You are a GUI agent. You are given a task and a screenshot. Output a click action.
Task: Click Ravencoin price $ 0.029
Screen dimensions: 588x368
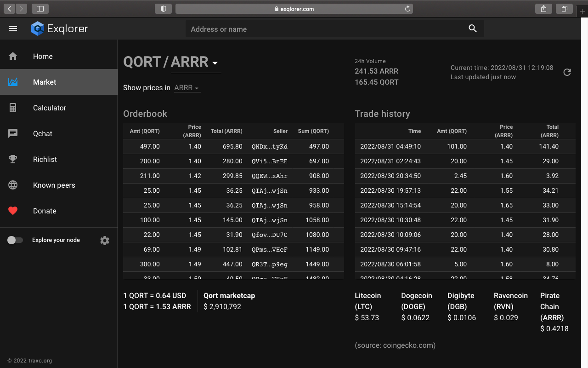(506, 317)
